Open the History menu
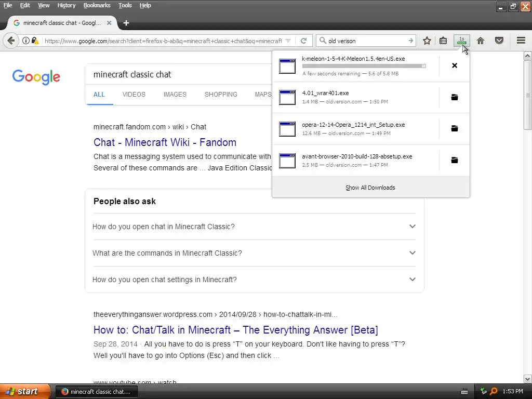Viewport: 532px width, 399px height. click(x=66, y=5)
